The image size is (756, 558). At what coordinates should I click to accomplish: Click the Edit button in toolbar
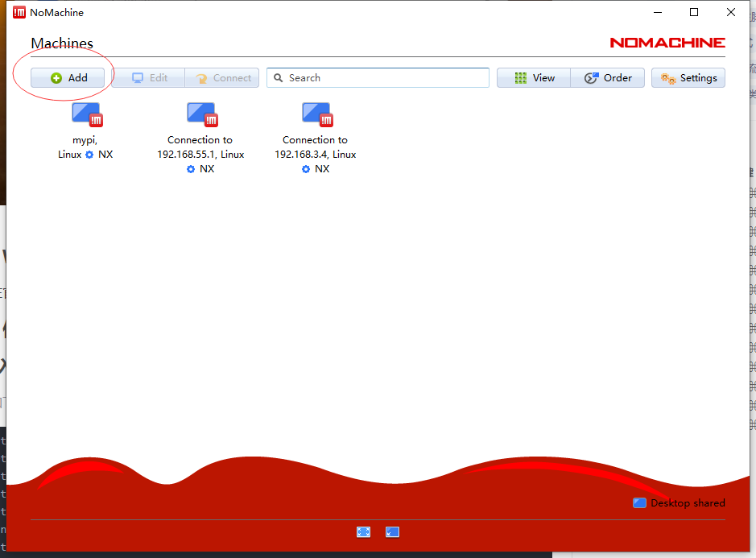pos(148,77)
